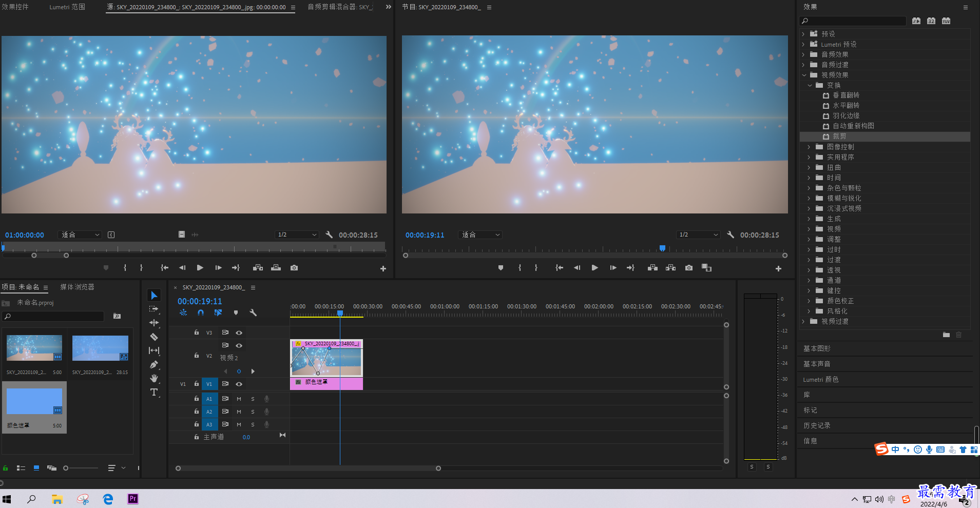Expand the 音频效果 folder
980x508 pixels.
point(803,54)
